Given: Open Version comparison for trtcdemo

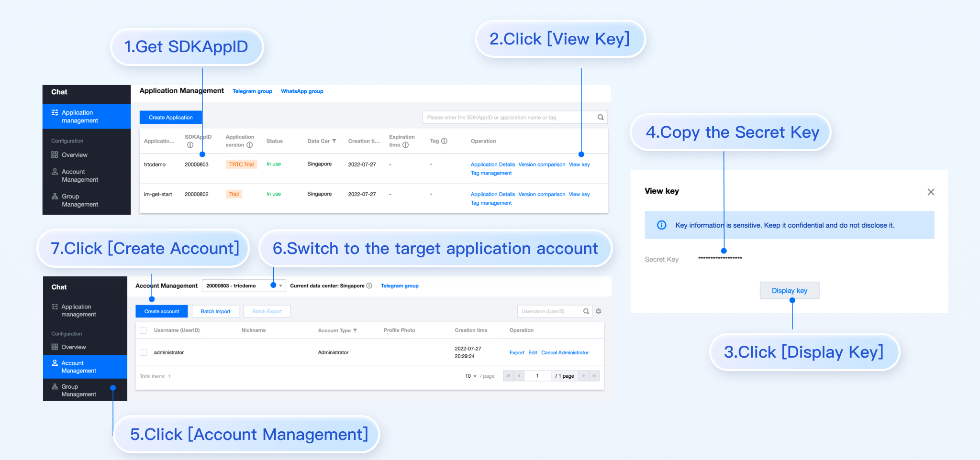Looking at the screenshot, I should [542, 164].
